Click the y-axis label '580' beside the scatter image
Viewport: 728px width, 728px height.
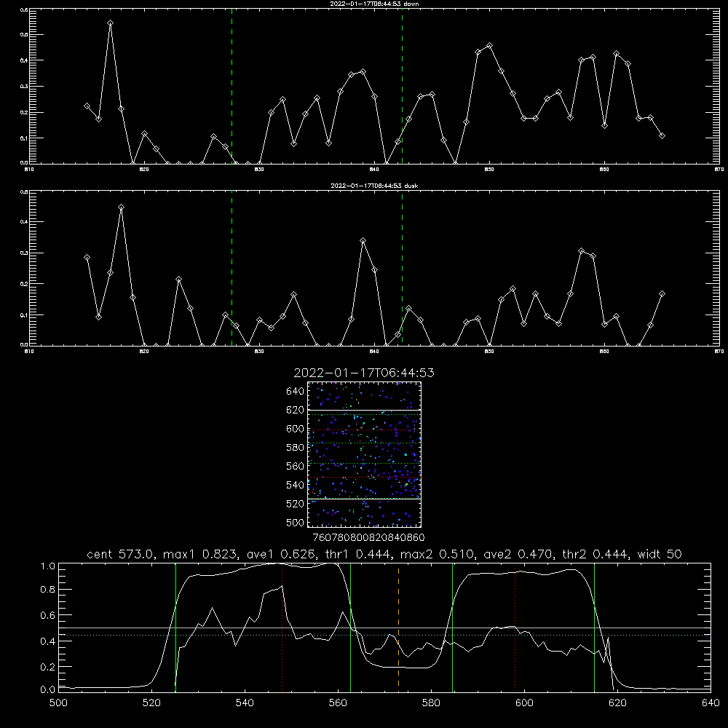click(296, 448)
